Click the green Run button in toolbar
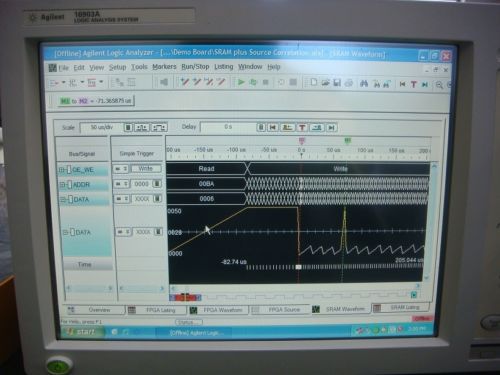 tap(241, 82)
